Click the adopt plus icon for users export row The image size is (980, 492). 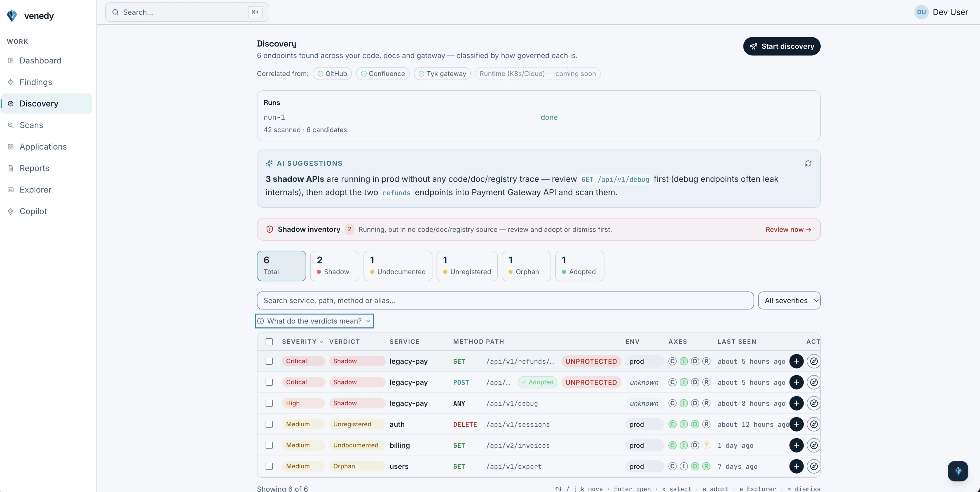[x=796, y=466]
